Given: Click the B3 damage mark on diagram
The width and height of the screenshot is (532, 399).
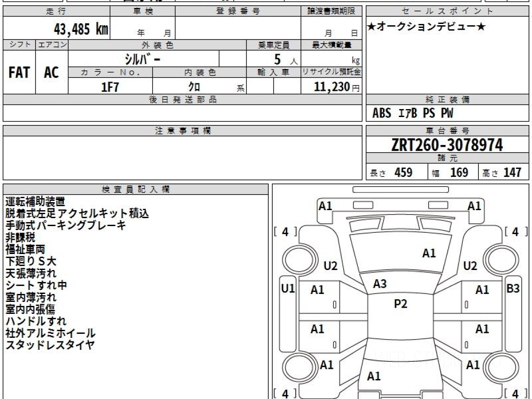Looking at the screenshot, I should 513,289.
